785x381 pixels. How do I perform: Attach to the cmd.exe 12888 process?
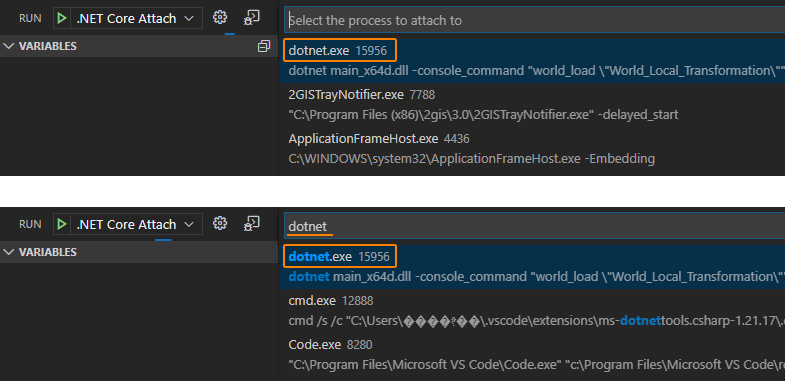tap(532, 311)
